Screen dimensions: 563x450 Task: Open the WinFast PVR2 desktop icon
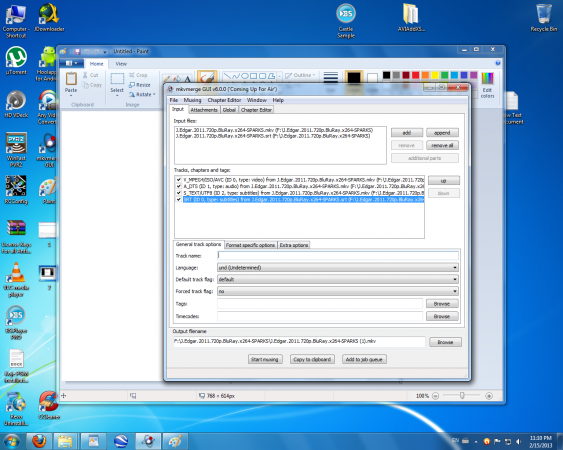click(16, 150)
